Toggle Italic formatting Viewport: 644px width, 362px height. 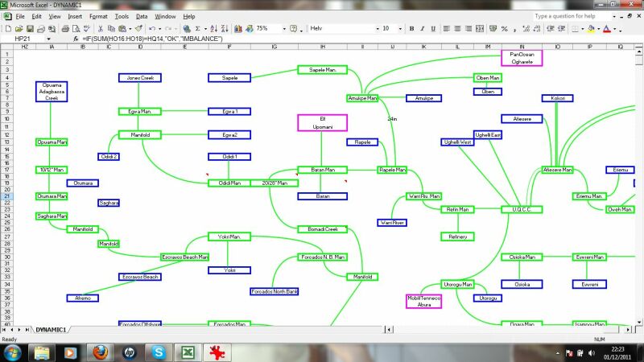tap(422, 28)
